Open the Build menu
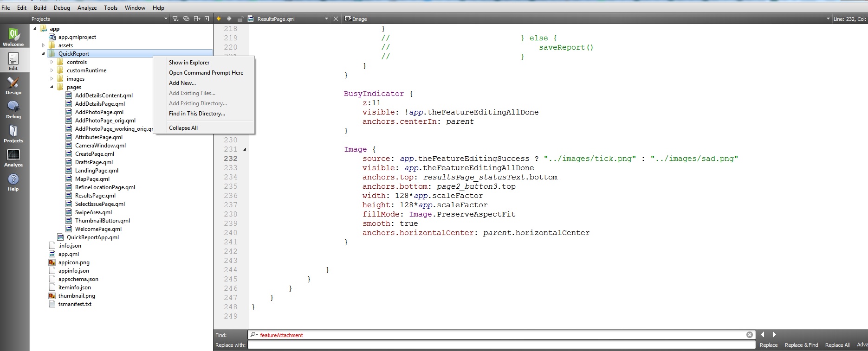868x351 pixels. pos(40,8)
